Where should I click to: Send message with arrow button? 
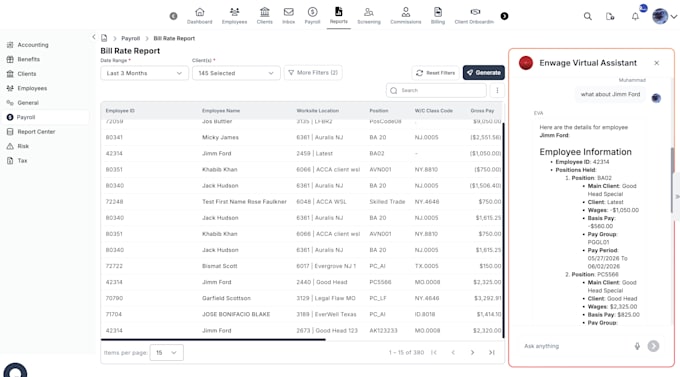tap(653, 346)
